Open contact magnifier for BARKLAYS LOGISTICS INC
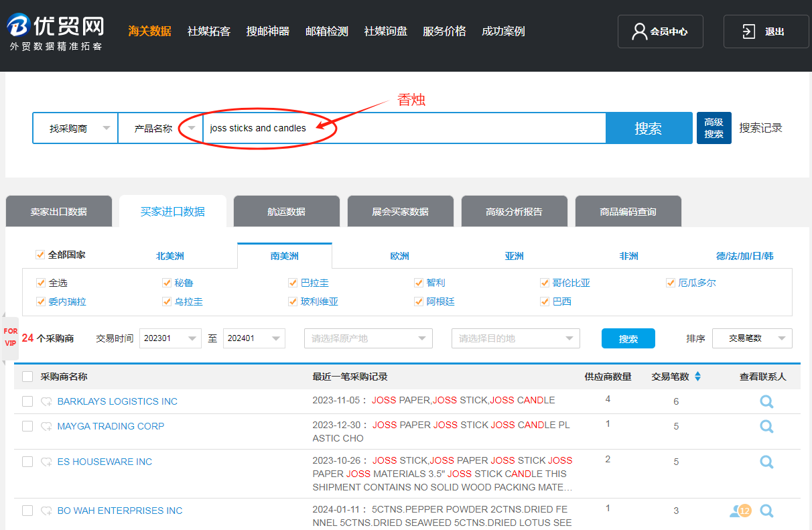The height and width of the screenshot is (530, 812). (x=766, y=402)
